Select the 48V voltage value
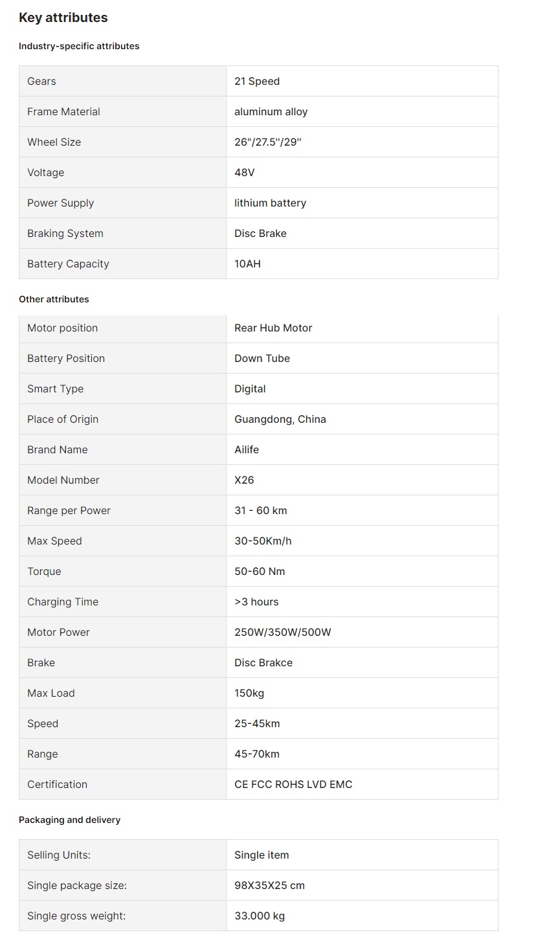The image size is (560, 935). (x=244, y=173)
